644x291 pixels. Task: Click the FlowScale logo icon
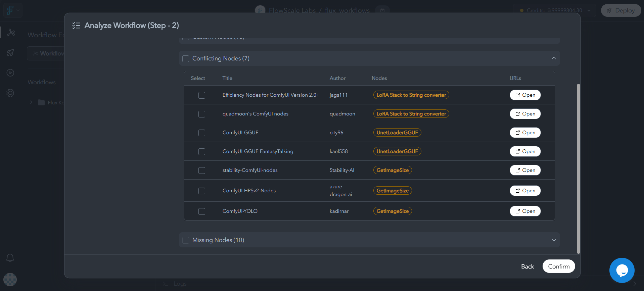coord(10,10)
